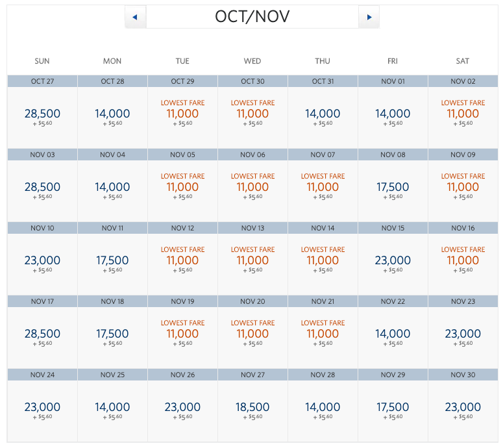Click the Nov 04 date header

click(x=112, y=155)
